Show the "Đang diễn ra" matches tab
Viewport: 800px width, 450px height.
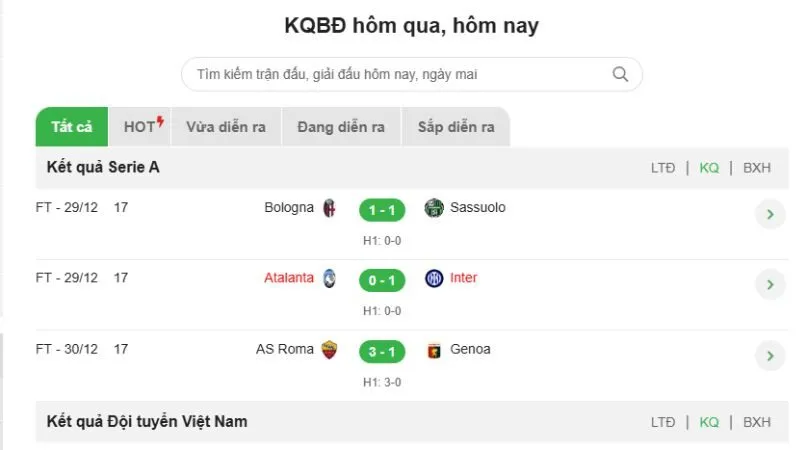[x=341, y=127]
